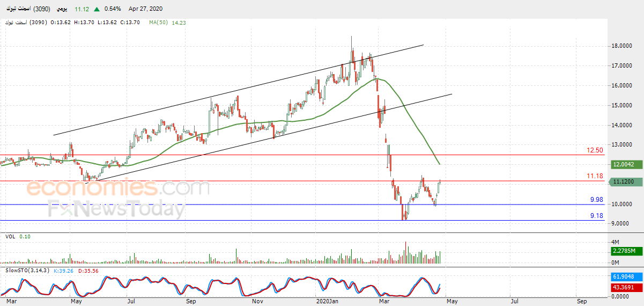Click the MA value 14.23
This screenshot has height=306, width=644.
[179, 23]
